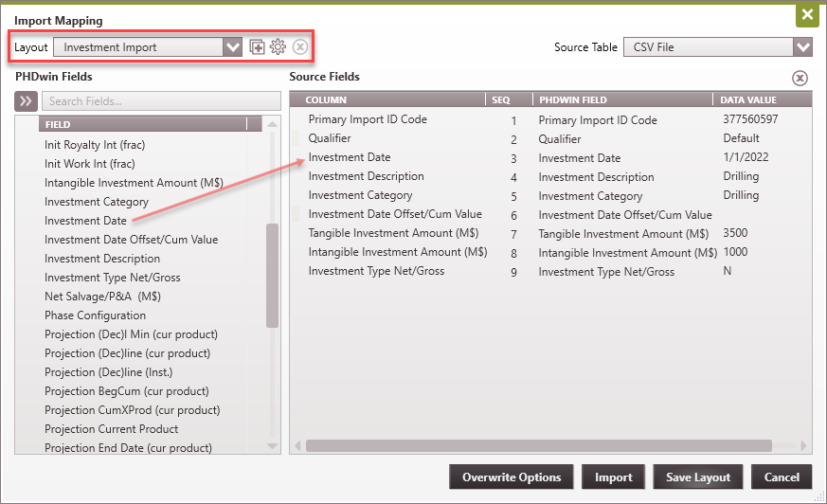Select Init Royalty Int (frac) field

[x=95, y=144]
